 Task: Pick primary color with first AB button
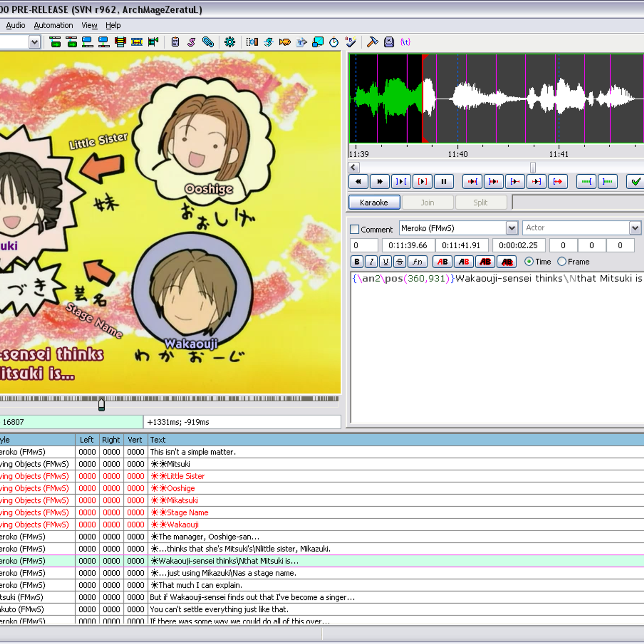coord(442,262)
